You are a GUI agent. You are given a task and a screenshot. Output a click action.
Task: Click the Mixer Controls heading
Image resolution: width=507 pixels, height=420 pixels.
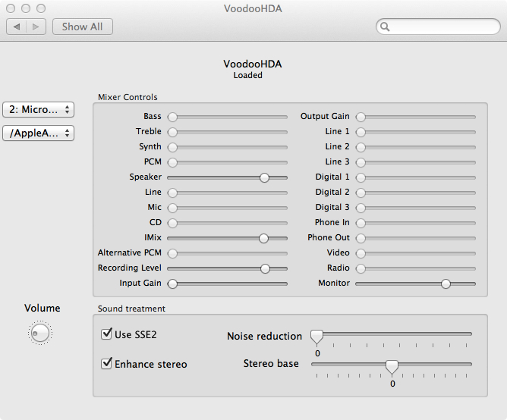[128, 97]
